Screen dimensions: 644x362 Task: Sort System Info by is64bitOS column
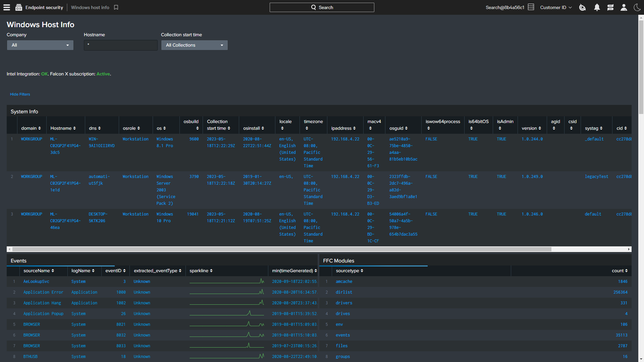pos(479,125)
